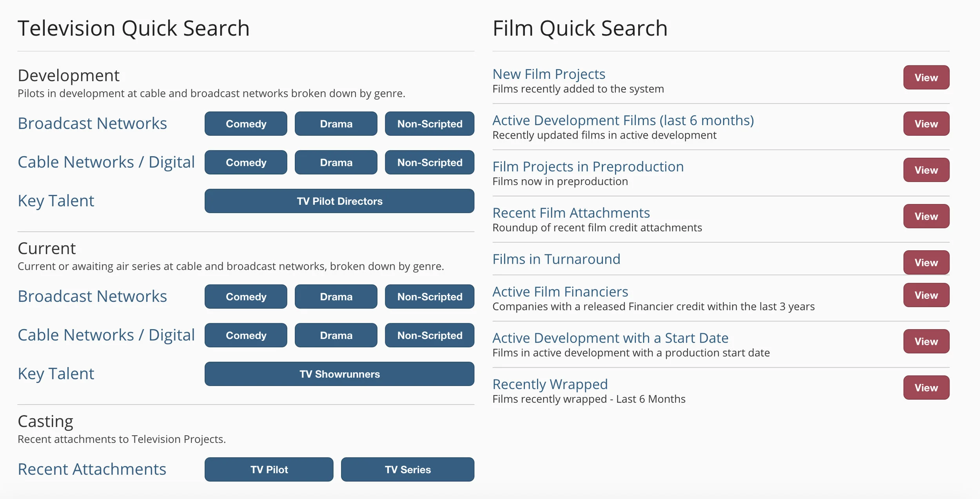Open Key Talent link under Development
The image size is (980, 499).
(x=56, y=201)
